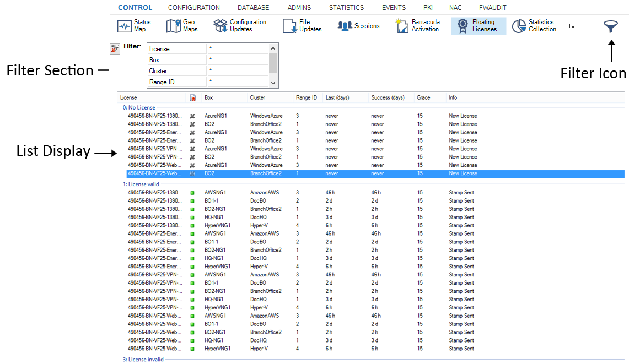Expand the ribbon overflow arrow
The height and width of the screenshot is (364, 629).
point(572,26)
